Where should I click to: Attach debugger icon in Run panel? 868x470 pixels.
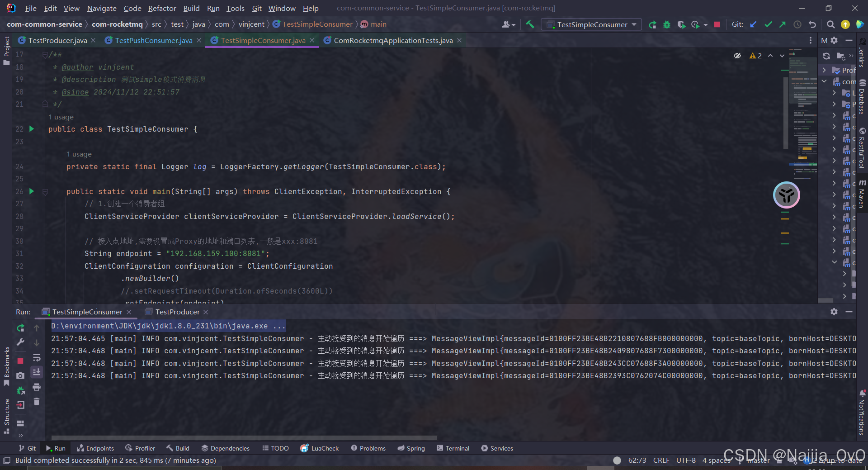click(20, 390)
